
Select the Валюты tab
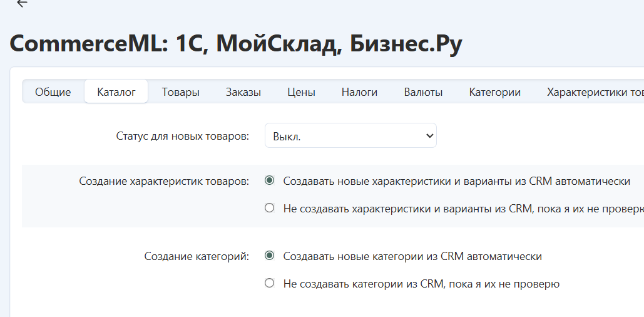[423, 92]
